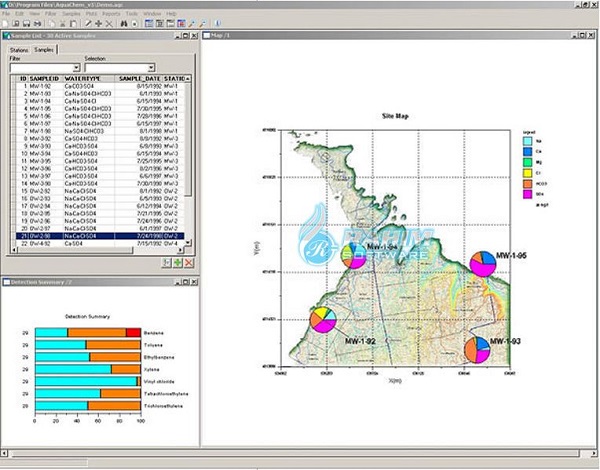Click the MW-1-92 pie chart on map

tap(322, 320)
